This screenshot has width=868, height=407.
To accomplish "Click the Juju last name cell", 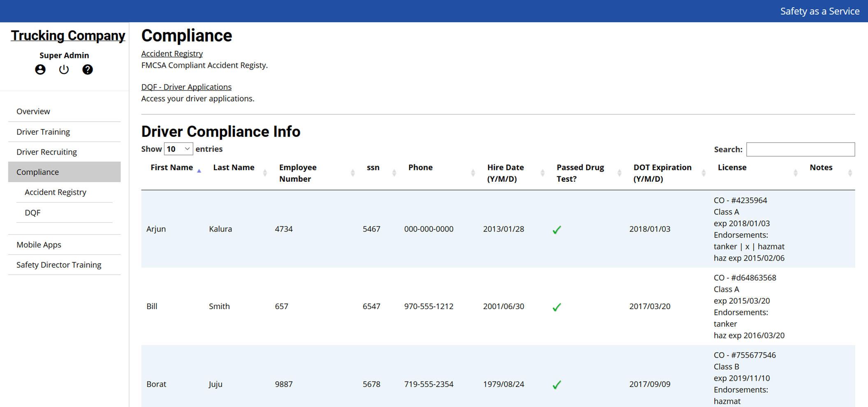I will click(216, 384).
